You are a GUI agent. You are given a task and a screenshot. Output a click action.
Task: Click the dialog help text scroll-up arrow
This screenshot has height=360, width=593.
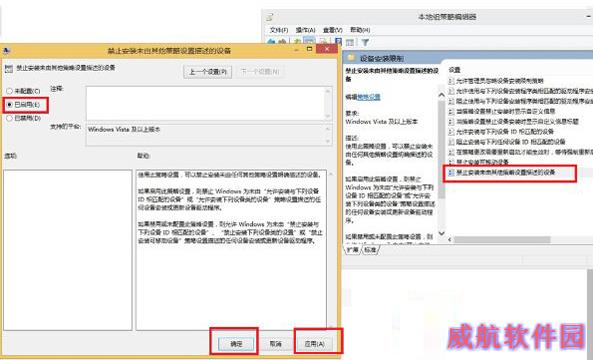point(331,174)
